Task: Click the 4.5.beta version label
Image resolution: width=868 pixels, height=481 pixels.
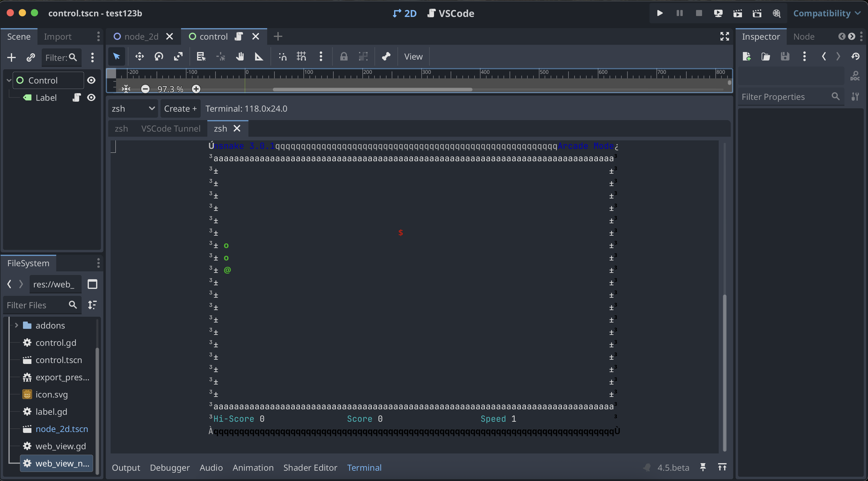Action: (x=673, y=467)
